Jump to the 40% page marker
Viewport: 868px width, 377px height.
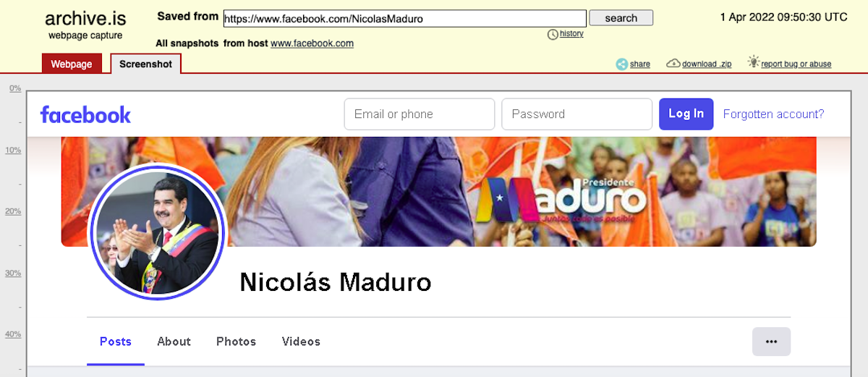click(13, 334)
